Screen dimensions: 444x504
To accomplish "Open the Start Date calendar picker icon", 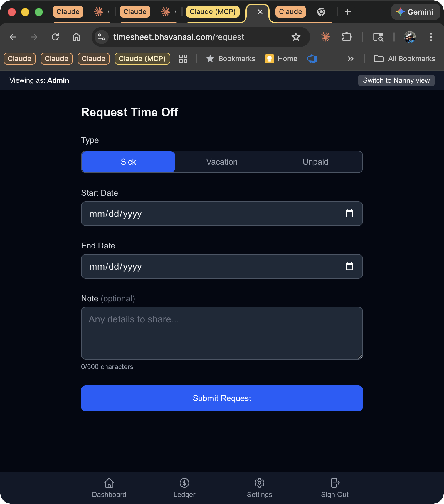I will (349, 214).
